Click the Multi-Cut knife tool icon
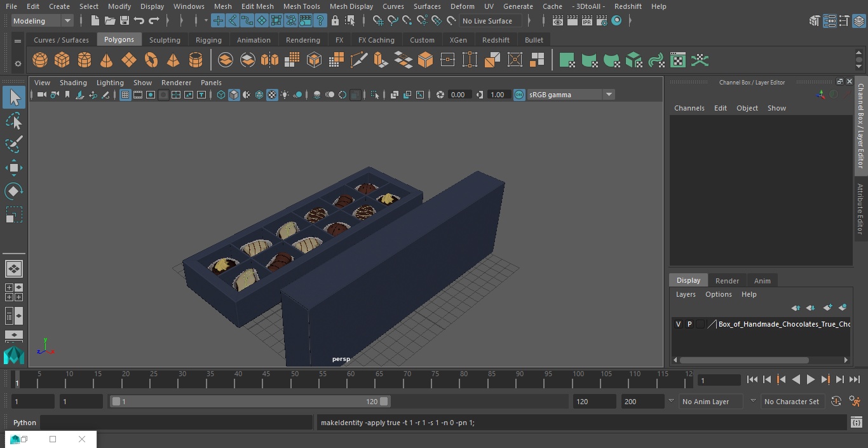Screen dimensions: 868x448 coord(358,60)
